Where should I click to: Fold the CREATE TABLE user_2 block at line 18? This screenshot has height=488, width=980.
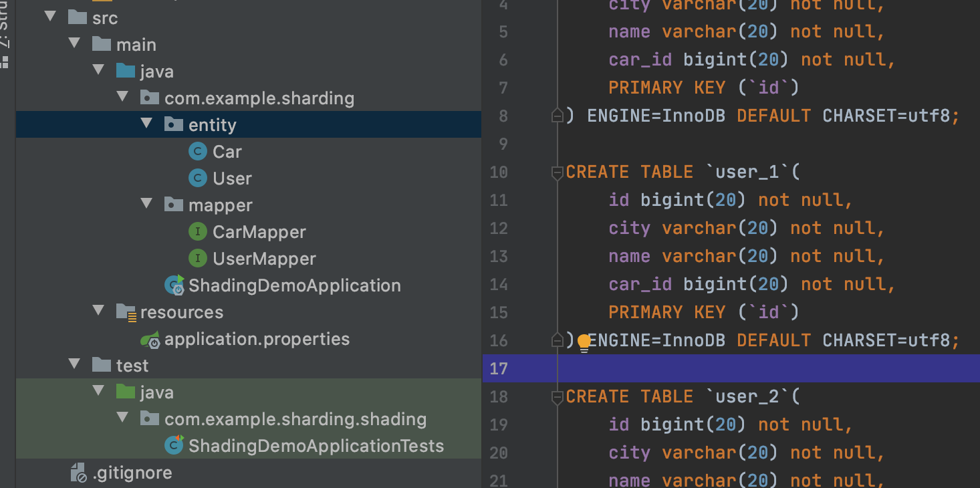[557, 397]
